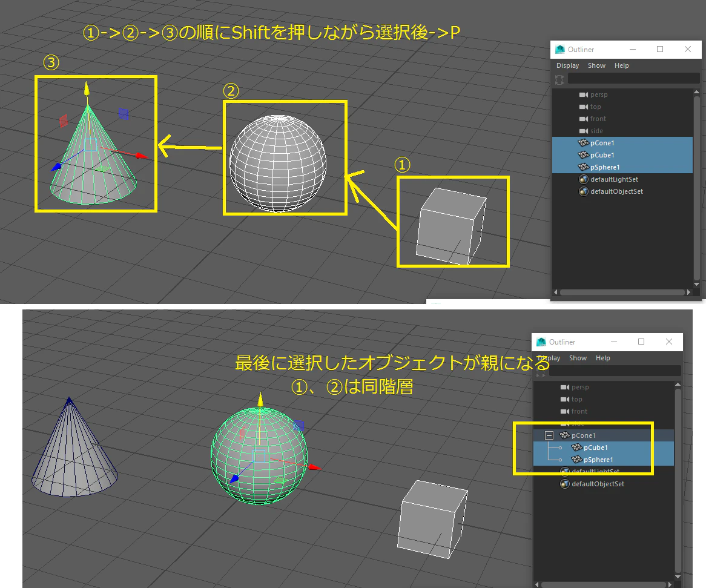
Task: Click the persp camera icon in the lower Outliner
Action: click(x=565, y=387)
